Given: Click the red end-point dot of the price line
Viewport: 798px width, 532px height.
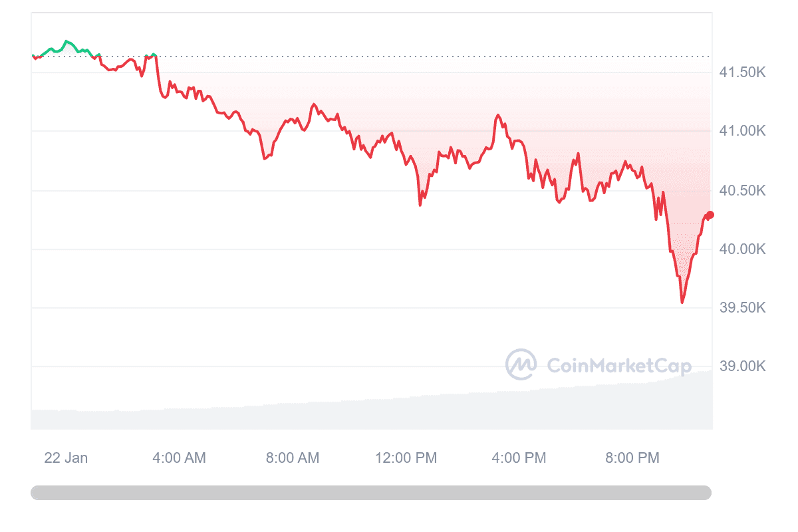Looking at the screenshot, I should click(x=710, y=215).
